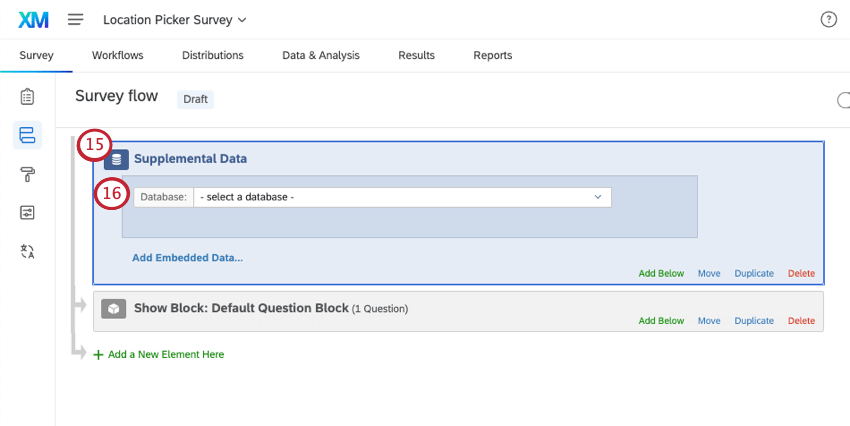This screenshot has height=426, width=850.
Task: Select the Survey flow sidebar icon
Action: pyautogui.click(x=27, y=135)
